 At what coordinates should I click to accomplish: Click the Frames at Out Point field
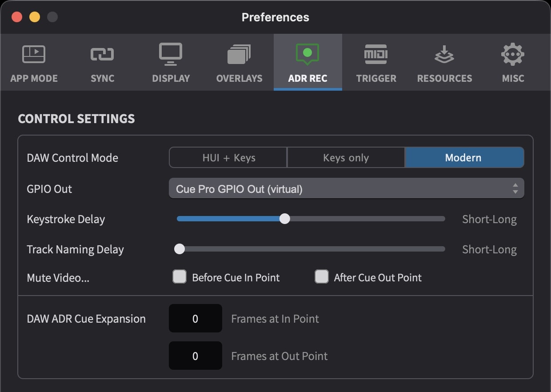pyautogui.click(x=195, y=356)
